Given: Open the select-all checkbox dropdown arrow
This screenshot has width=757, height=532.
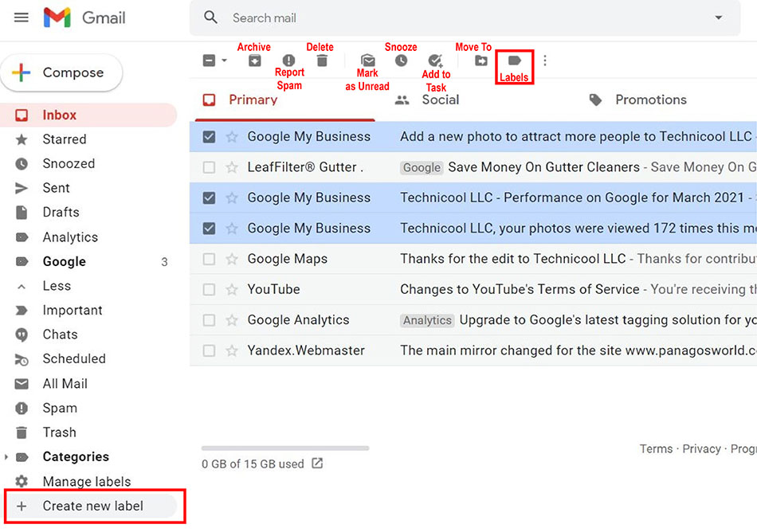Looking at the screenshot, I should (224, 61).
